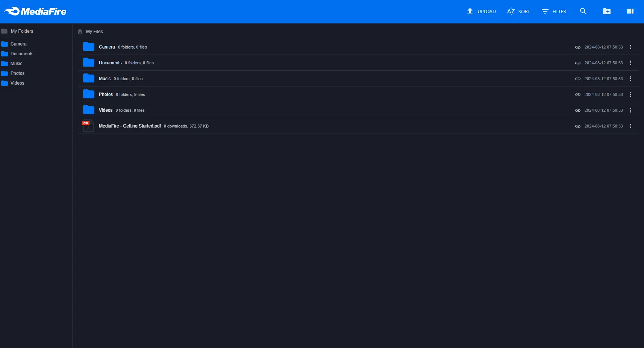Image resolution: width=644 pixels, height=348 pixels.
Task: Click My Folders gray folder icon
Action: [x=5, y=31]
